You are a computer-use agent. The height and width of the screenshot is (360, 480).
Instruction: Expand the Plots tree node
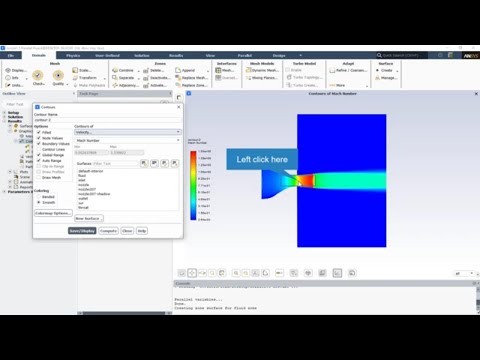point(10,172)
